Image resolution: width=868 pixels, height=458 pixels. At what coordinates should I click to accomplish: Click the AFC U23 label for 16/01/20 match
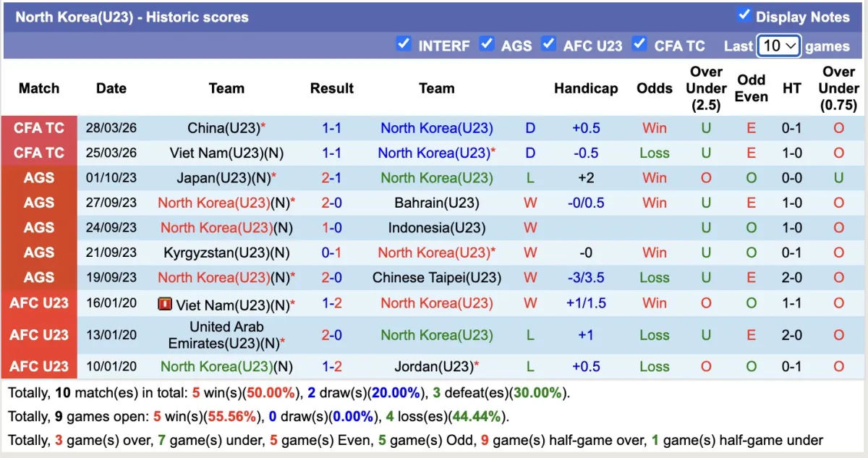39,303
